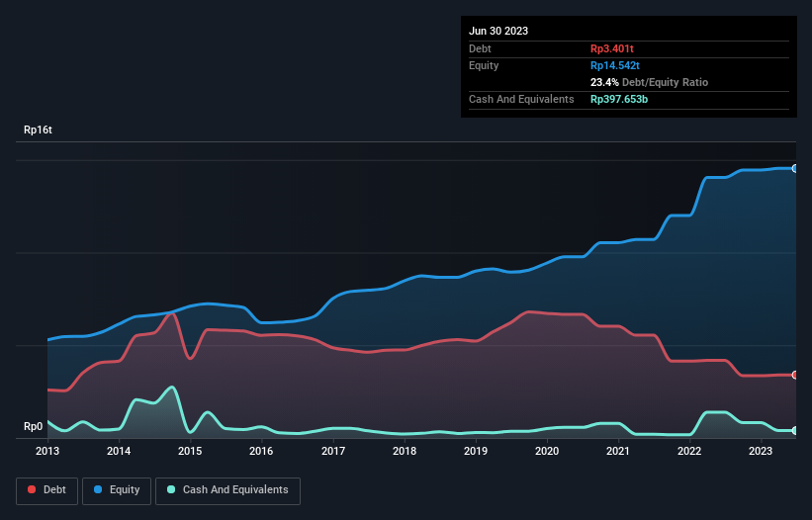812x520 pixels.
Task: Click the Rp0 y-axis label
Action: pos(34,426)
